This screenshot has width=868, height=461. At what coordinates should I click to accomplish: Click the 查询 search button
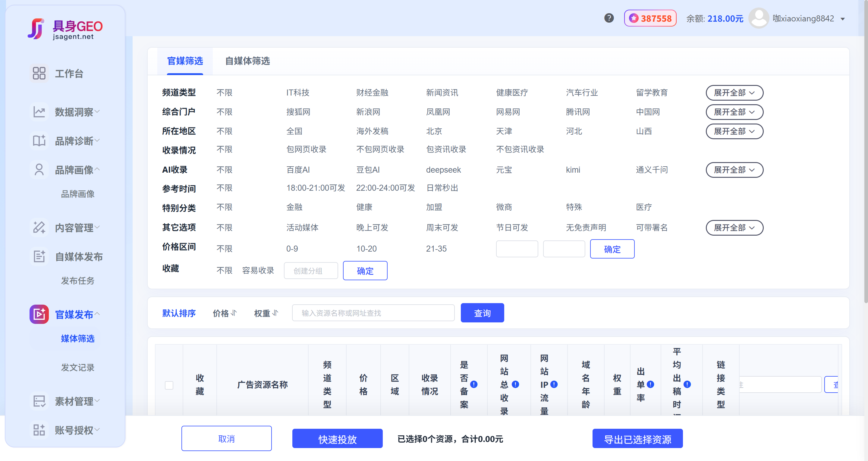click(x=482, y=313)
